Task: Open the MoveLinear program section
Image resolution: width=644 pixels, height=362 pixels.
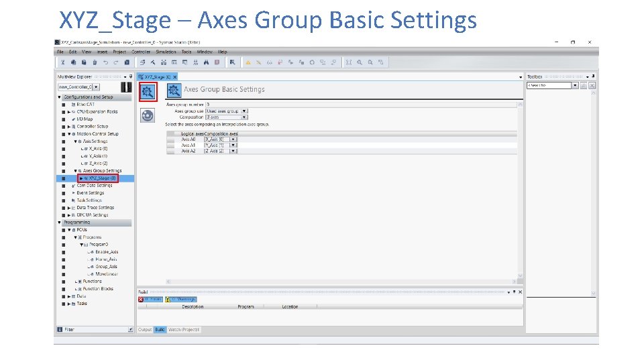Action: [x=107, y=274]
